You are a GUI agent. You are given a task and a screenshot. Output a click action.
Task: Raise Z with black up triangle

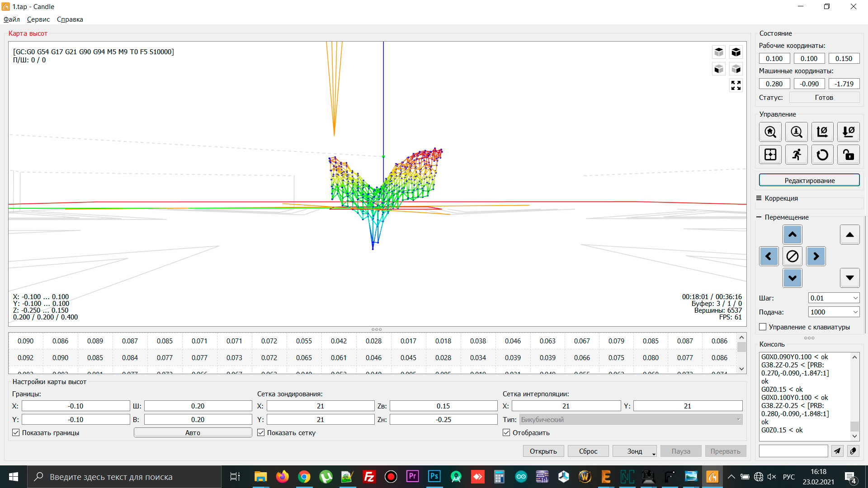[x=850, y=235]
